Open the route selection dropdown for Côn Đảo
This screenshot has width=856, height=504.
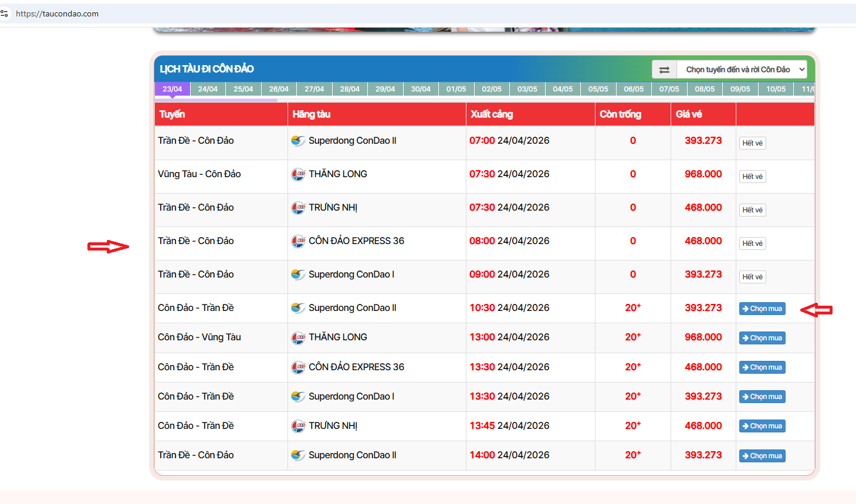742,70
